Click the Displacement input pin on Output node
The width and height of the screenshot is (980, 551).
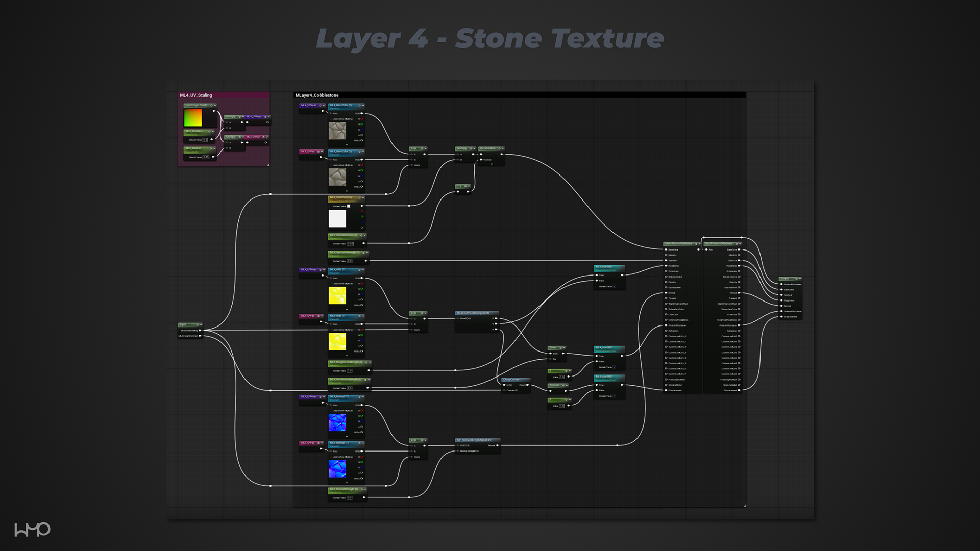(x=781, y=317)
